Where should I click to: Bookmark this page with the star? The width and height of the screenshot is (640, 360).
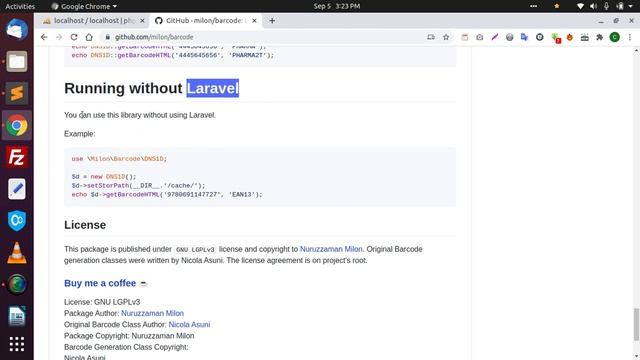[446, 37]
